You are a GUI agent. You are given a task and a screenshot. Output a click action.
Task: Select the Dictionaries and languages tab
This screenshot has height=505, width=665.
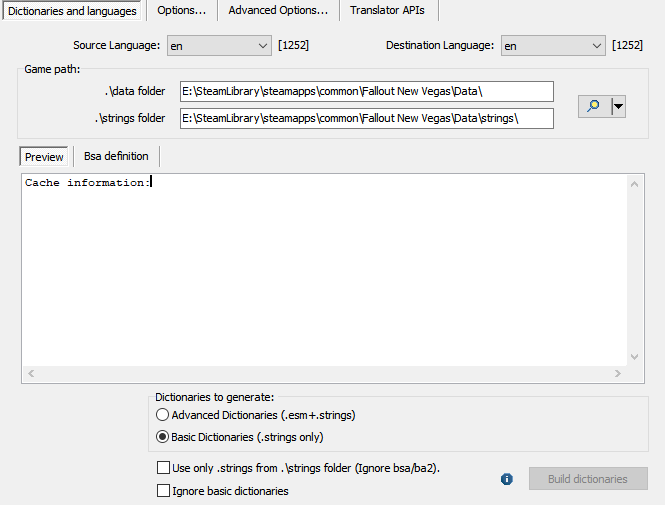(72, 11)
